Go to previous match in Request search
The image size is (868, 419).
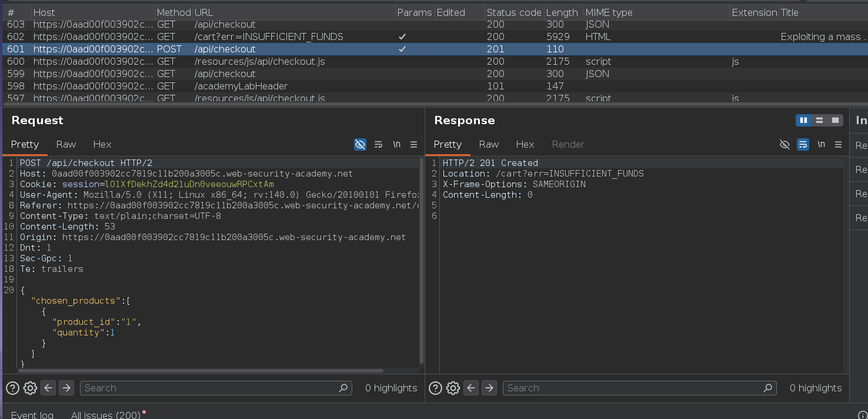click(48, 388)
